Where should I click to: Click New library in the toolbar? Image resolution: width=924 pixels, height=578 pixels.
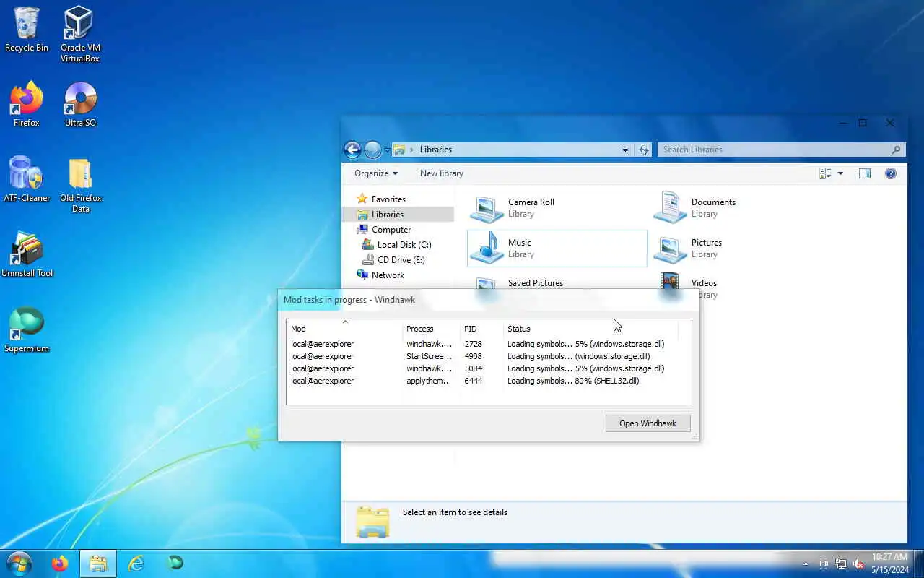point(442,173)
